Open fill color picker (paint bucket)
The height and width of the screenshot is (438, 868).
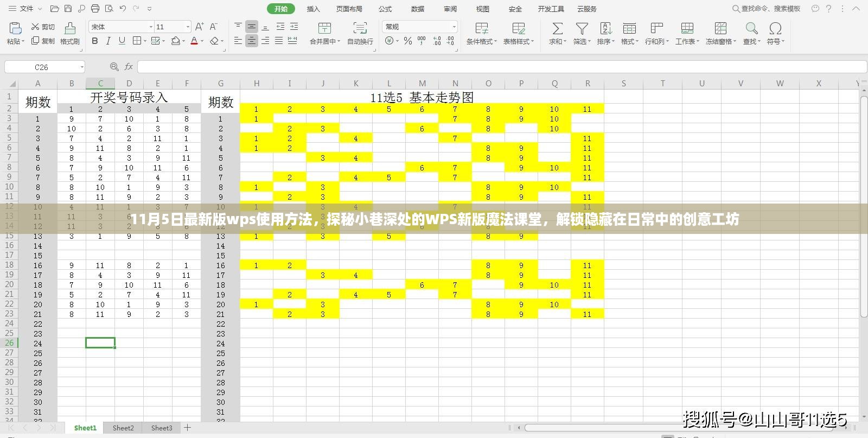[176, 41]
